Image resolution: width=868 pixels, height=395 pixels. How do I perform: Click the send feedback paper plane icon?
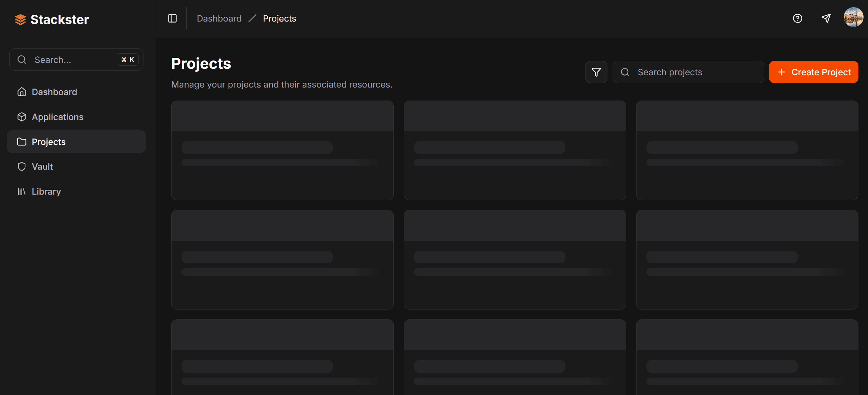click(826, 18)
